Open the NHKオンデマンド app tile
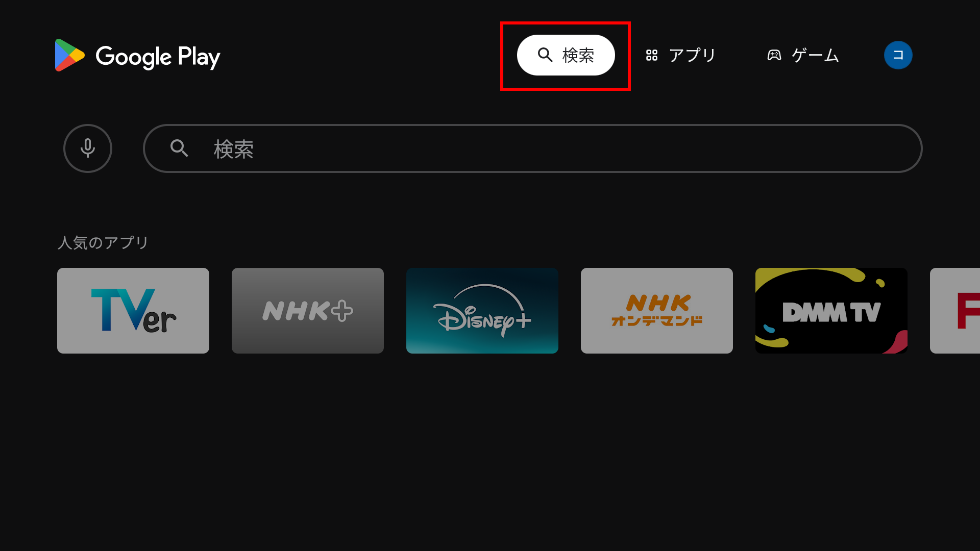This screenshot has height=551, width=980. [x=657, y=311]
